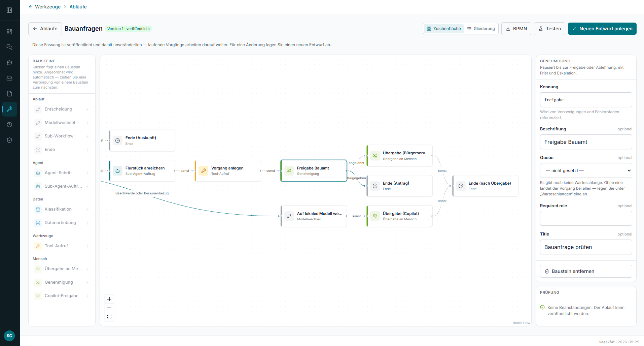Edit the Kennung field
The width and height of the screenshot is (644, 346).
tap(586, 100)
